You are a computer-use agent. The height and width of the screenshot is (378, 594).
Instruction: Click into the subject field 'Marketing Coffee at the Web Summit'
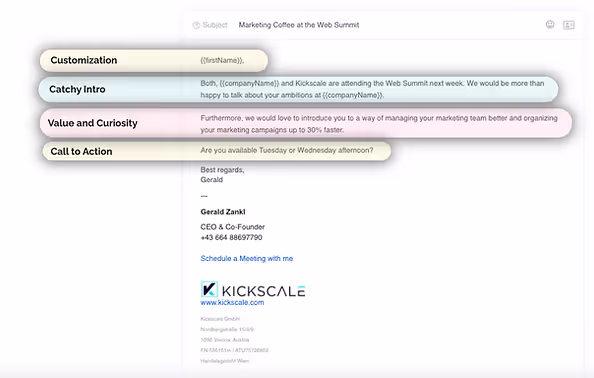pyautogui.click(x=299, y=25)
